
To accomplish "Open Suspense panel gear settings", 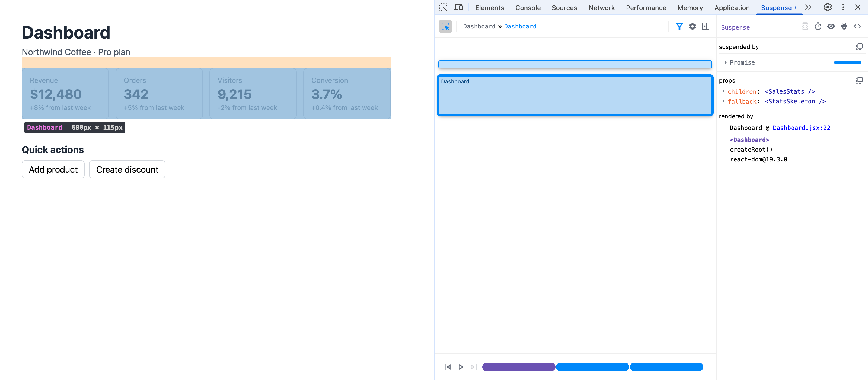I will pyautogui.click(x=693, y=26).
